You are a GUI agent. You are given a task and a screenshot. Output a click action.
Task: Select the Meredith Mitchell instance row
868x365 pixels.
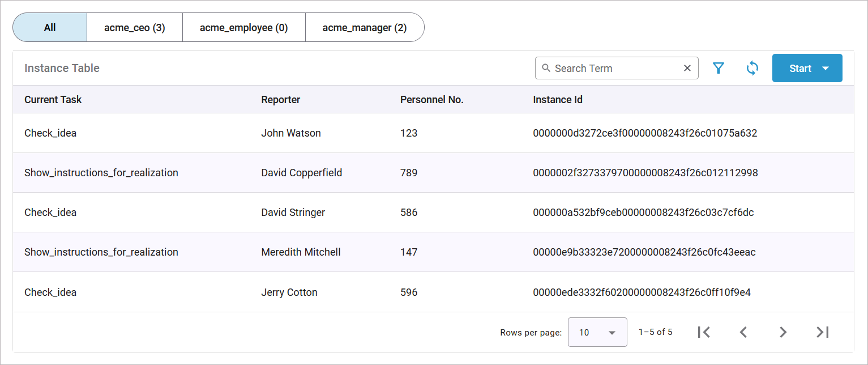click(301, 252)
